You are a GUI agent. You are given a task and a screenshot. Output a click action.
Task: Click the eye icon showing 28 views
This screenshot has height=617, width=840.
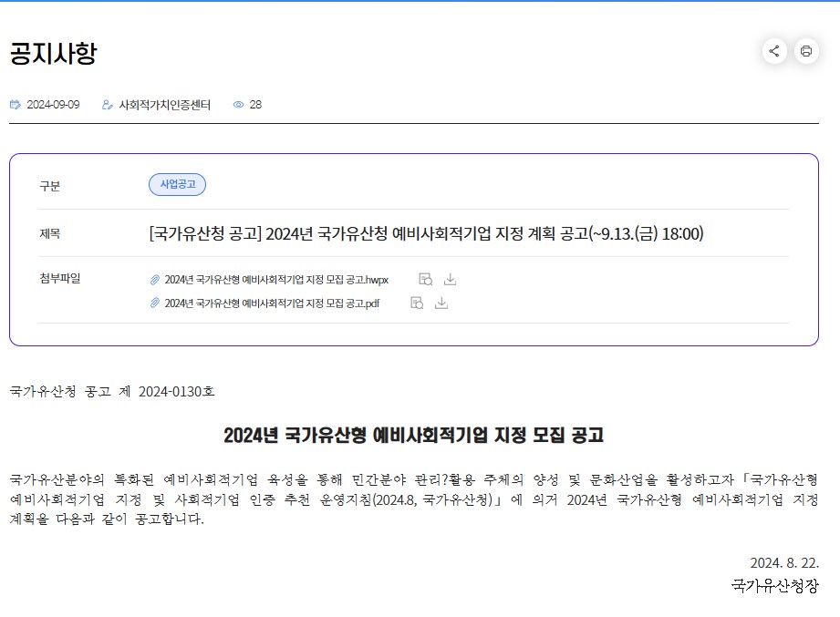point(237,104)
